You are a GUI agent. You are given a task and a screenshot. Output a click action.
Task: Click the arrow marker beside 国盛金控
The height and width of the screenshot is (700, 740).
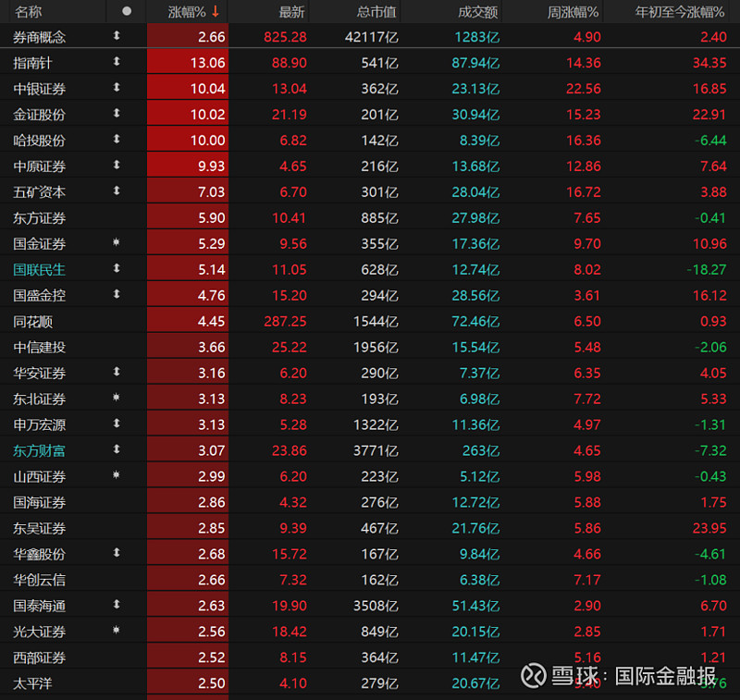117,294
